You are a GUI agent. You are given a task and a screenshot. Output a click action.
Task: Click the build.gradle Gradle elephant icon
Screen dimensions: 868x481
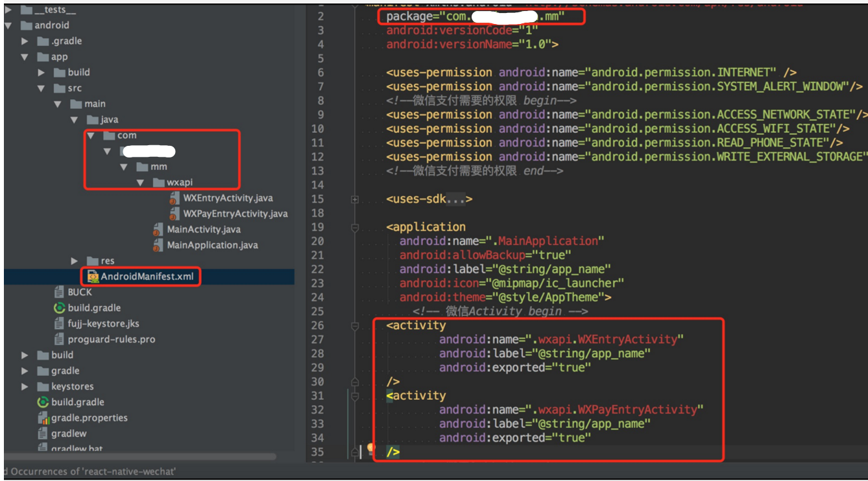point(61,308)
